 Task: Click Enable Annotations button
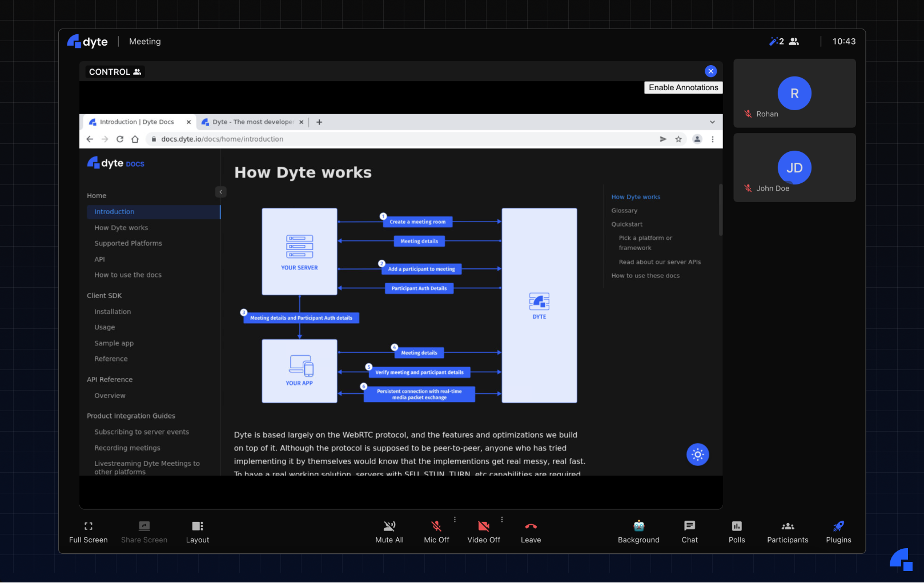click(683, 87)
